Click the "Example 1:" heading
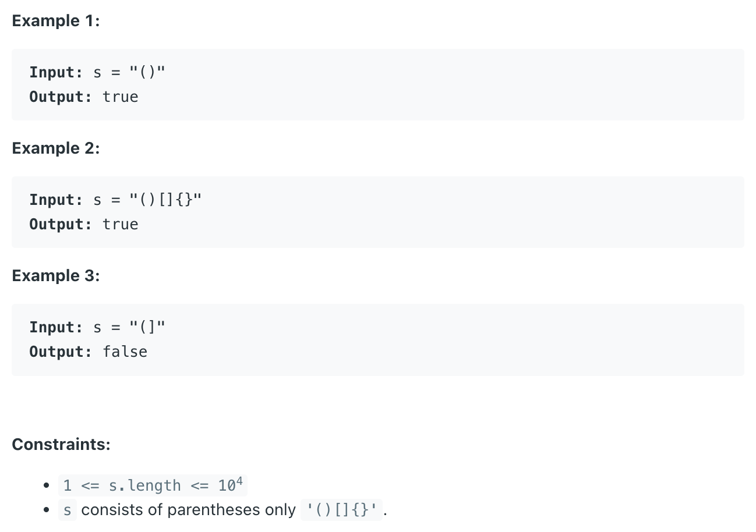This screenshot has height=532, width=756. pos(56,21)
